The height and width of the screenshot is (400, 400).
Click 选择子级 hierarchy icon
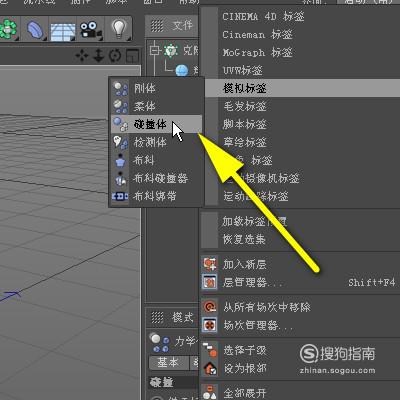(x=210, y=350)
